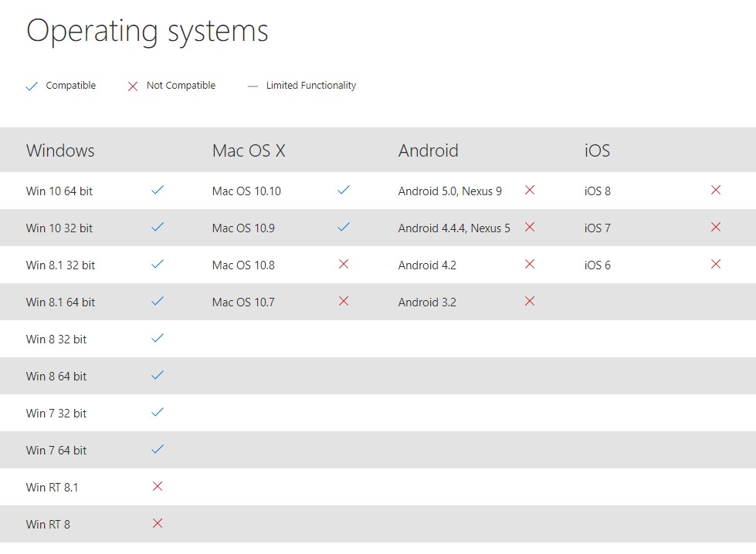Select the Win 10 32 bit row label

click(x=59, y=228)
